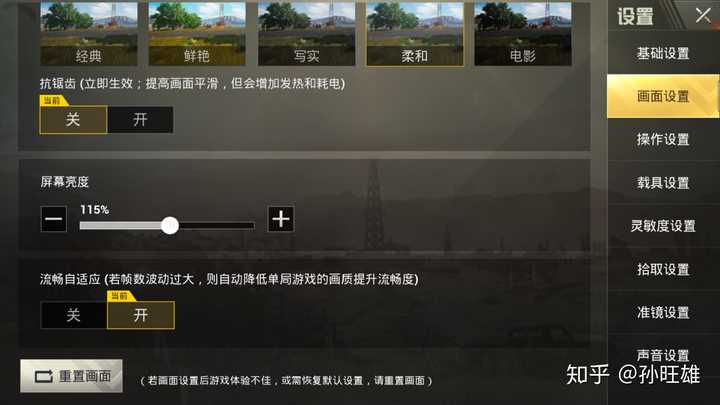Select 关 for 抗锯齿 anti-aliasing
720x405 pixels.
73,120
